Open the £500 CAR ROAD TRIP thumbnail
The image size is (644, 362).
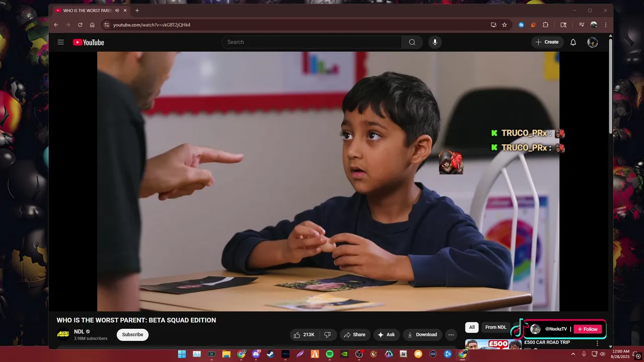point(493,344)
